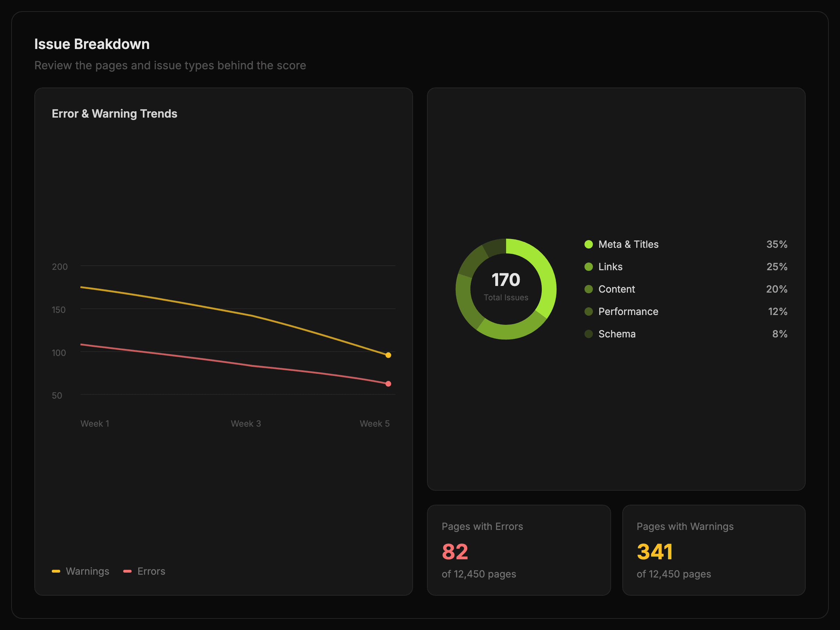Viewport: 840px width, 630px height.
Task: Click the Issue Breakdown heading
Action: [x=92, y=44]
